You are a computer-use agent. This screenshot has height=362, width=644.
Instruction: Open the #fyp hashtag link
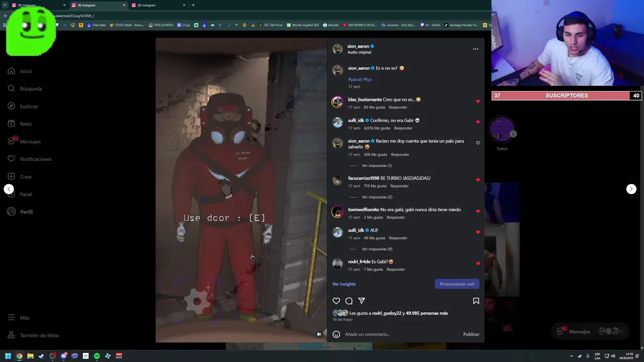[367, 79]
